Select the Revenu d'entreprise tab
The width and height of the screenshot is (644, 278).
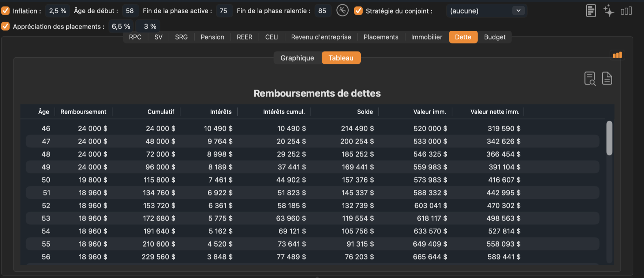[321, 37]
